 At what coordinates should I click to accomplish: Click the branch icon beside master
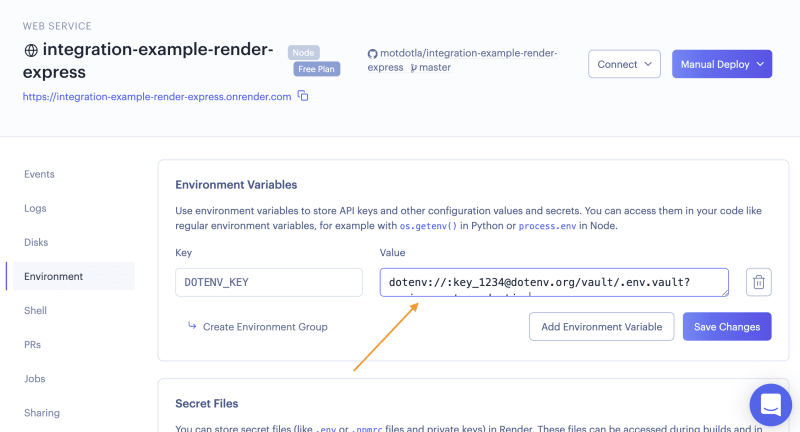pyautogui.click(x=413, y=68)
